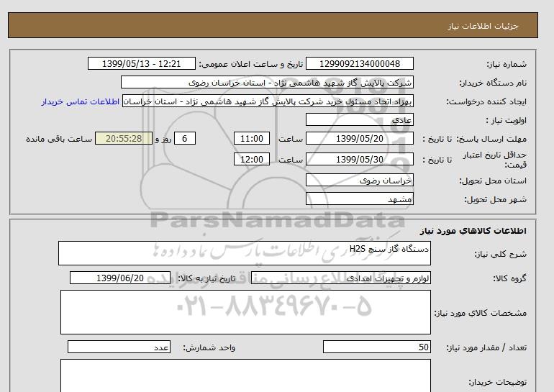This screenshot has width=554, height=392.
Task: Click the general description box with H2S
Action: tap(245, 253)
